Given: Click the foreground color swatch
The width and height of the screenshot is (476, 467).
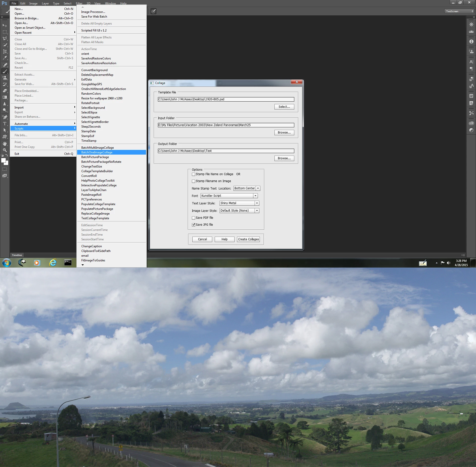Looking at the screenshot, I should [3, 160].
